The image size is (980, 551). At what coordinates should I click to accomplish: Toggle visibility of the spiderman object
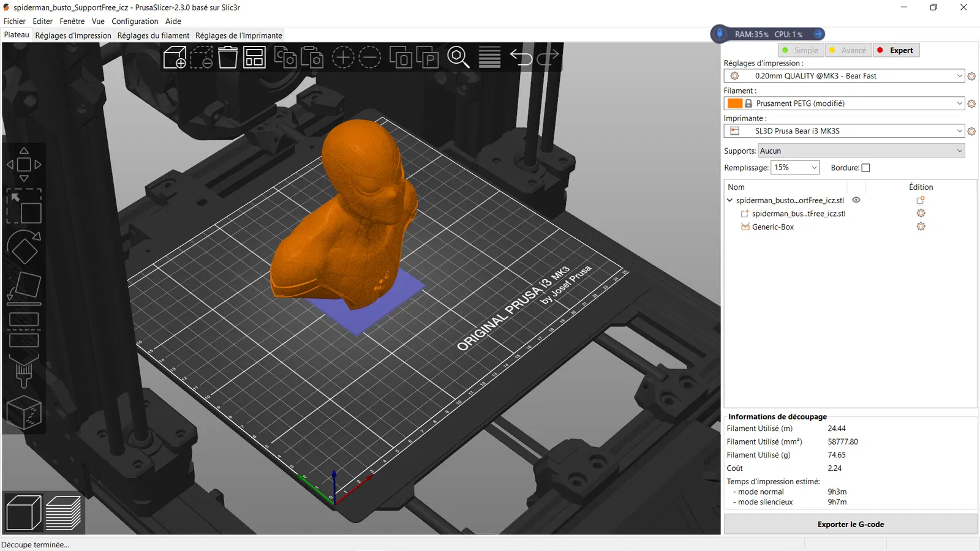click(856, 200)
